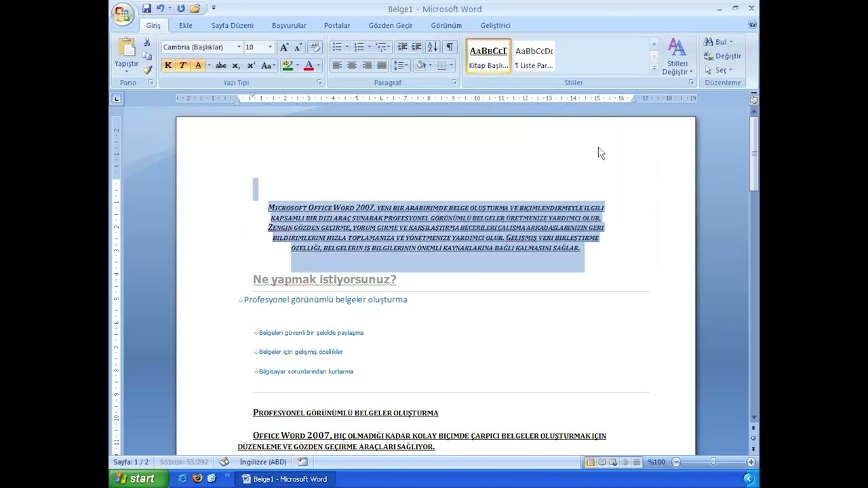
Task: Align text left
Action: point(336,66)
